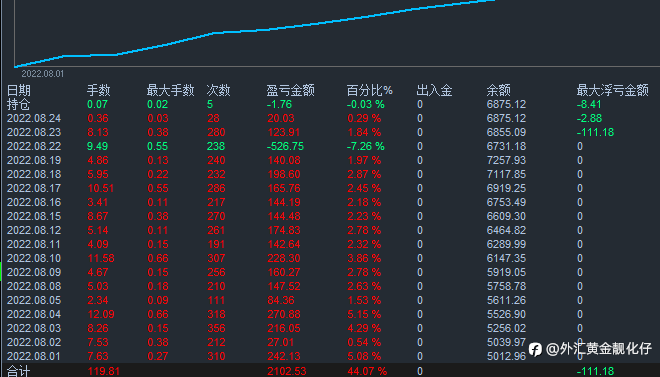Click percentage value 5.15 %
Viewport: 660px width, 377px height.
(x=364, y=314)
